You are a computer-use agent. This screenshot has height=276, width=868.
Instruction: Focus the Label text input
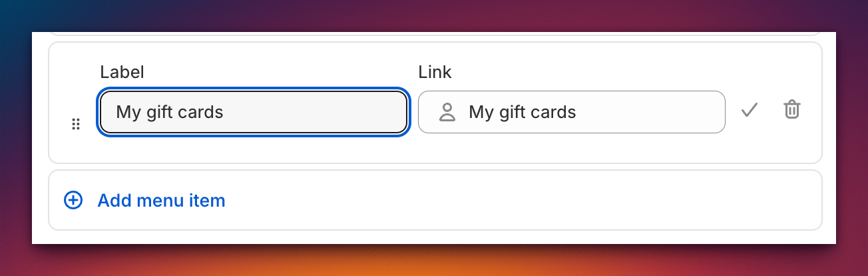click(x=253, y=112)
